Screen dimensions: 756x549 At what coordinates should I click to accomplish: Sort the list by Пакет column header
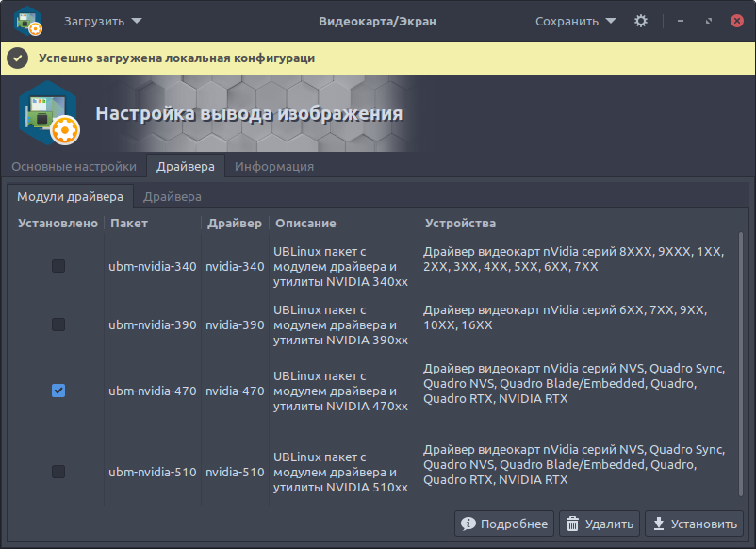[x=129, y=224]
